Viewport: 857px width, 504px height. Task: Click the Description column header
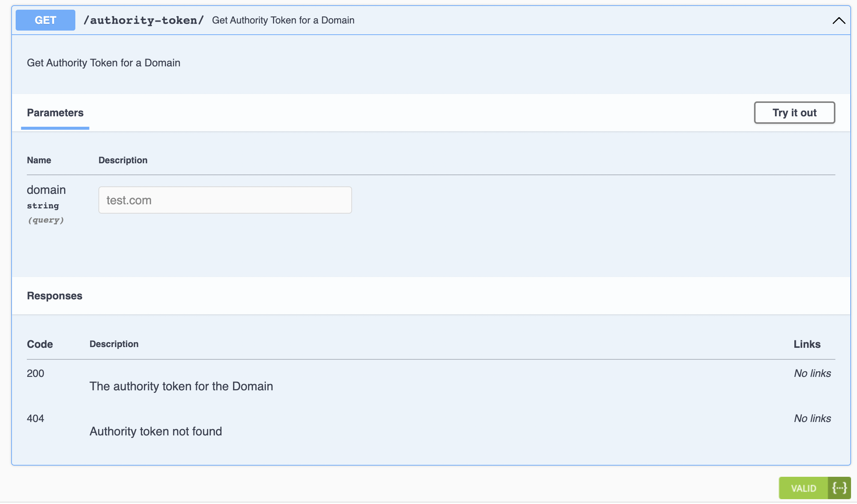[114, 344]
